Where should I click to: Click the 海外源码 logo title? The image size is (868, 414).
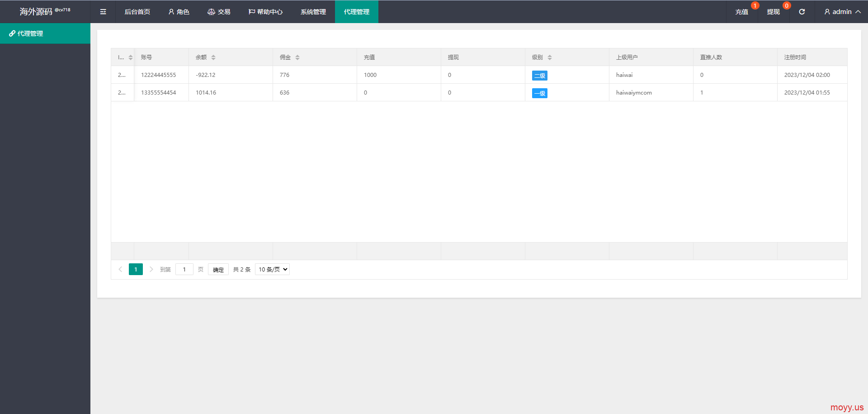pos(36,12)
